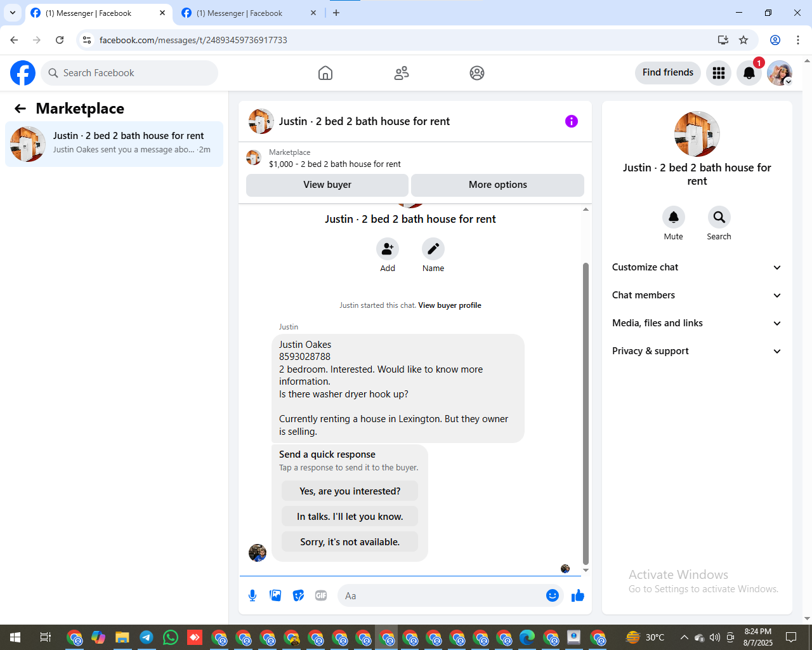Start a voice clip with the microphone icon
Image resolution: width=812 pixels, height=650 pixels.
[252, 595]
